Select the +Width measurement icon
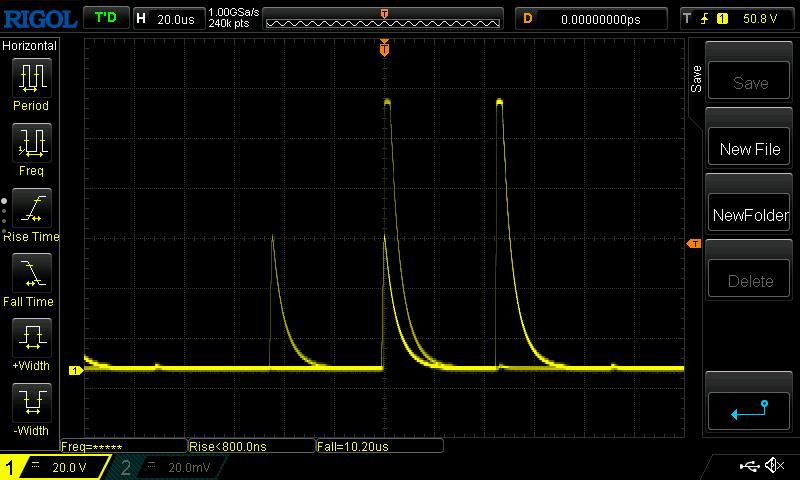Viewport: 800px width, 480px height. (31, 338)
